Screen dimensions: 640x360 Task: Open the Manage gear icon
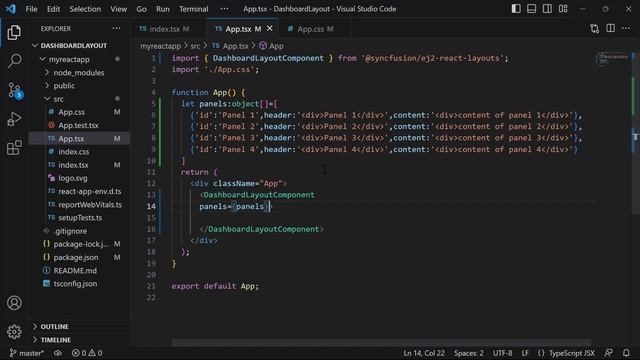(14, 331)
